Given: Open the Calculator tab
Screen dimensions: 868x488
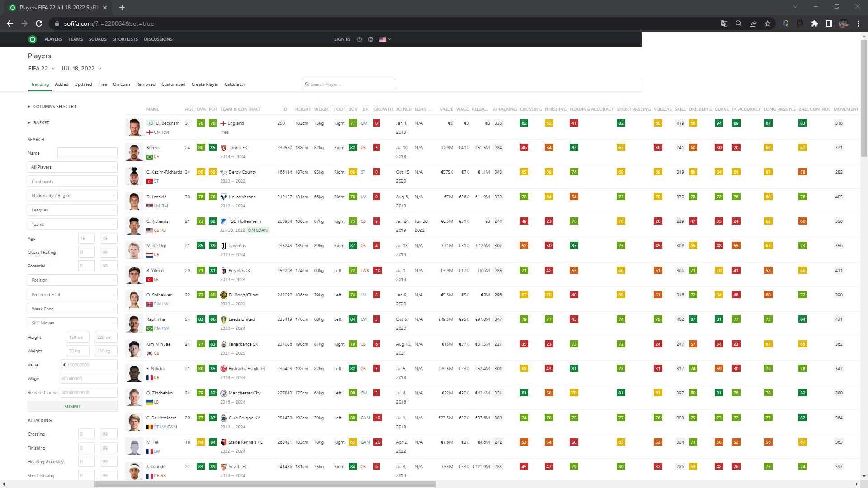Looking at the screenshot, I should click(x=235, y=84).
